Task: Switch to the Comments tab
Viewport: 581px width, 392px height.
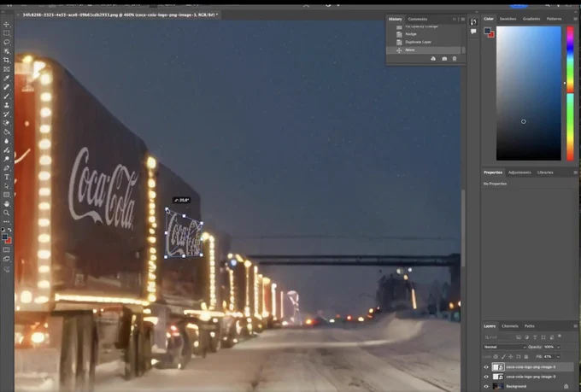Action: pos(418,19)
